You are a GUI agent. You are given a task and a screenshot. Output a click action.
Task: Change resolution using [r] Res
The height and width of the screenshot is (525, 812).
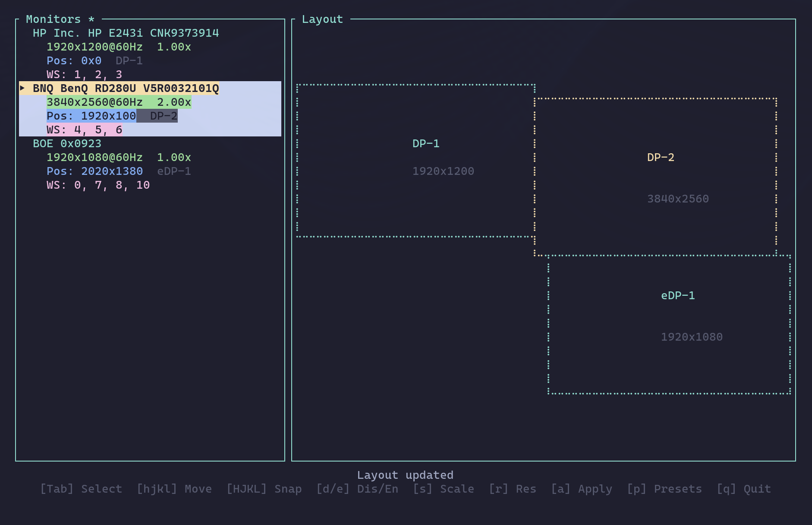513,489
